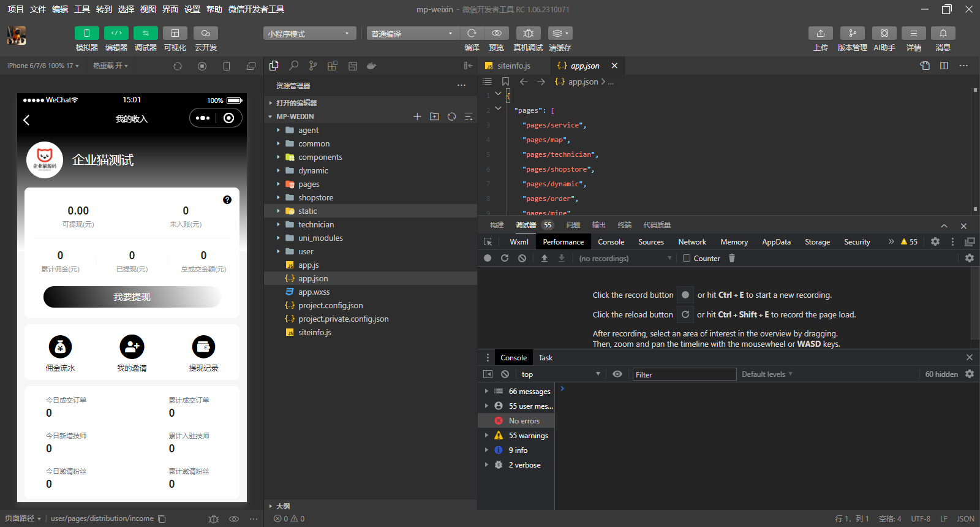Click the clear cache icon

pos(559,33)
